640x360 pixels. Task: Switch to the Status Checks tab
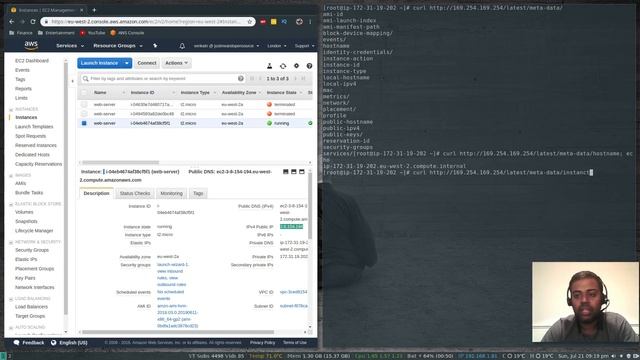click(x=135, y=193)
